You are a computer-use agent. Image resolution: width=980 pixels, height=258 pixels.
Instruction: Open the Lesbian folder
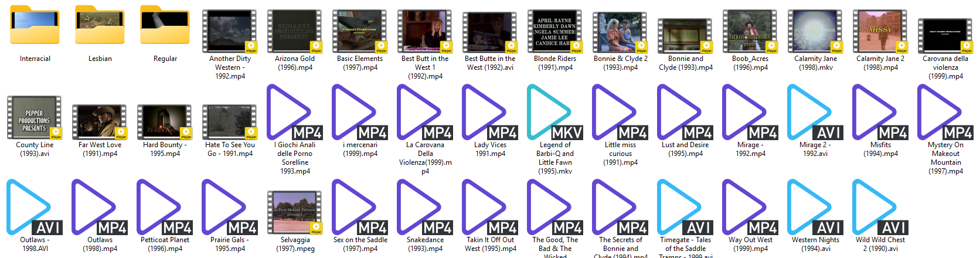pyautogui.click(x=100, y=26)
